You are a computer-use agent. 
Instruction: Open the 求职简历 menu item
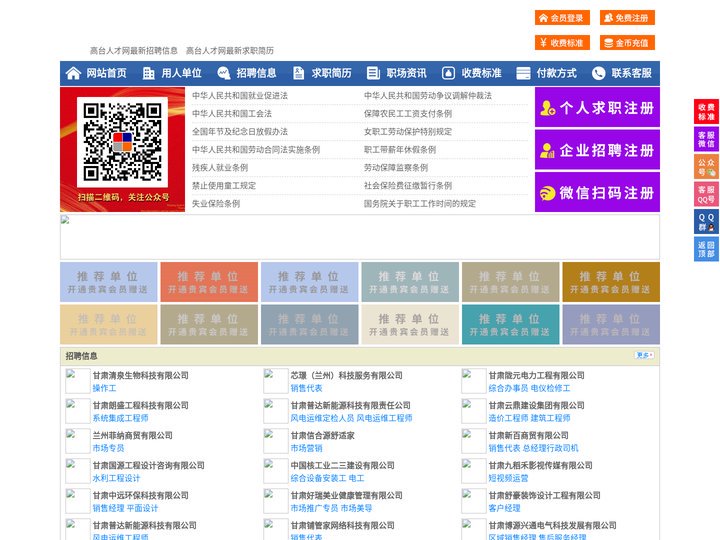[x=332, y=73]
